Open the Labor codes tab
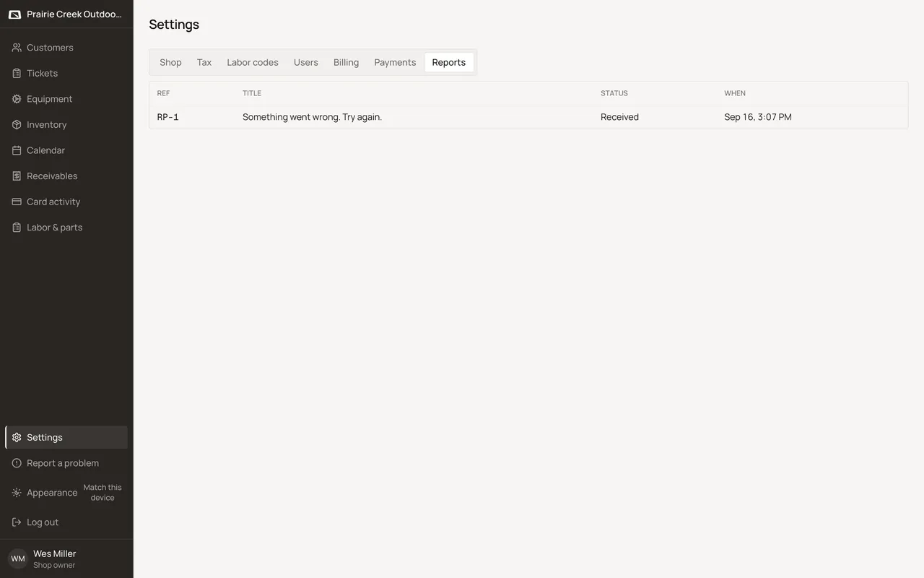 point(253,62)
